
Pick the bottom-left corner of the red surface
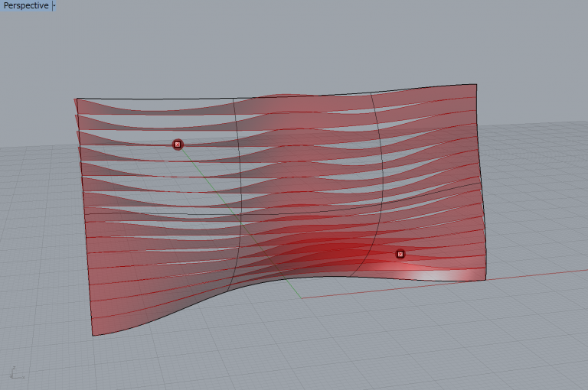point(93,335)
